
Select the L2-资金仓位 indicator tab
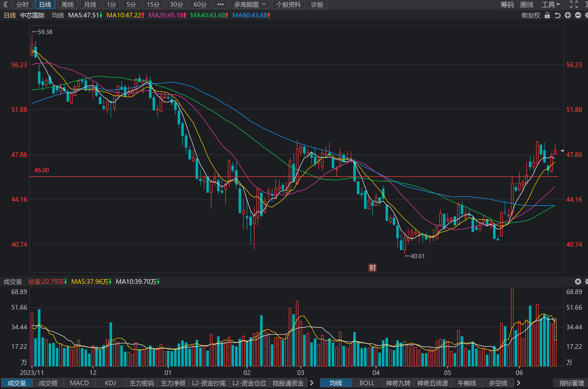pos(249,383)
